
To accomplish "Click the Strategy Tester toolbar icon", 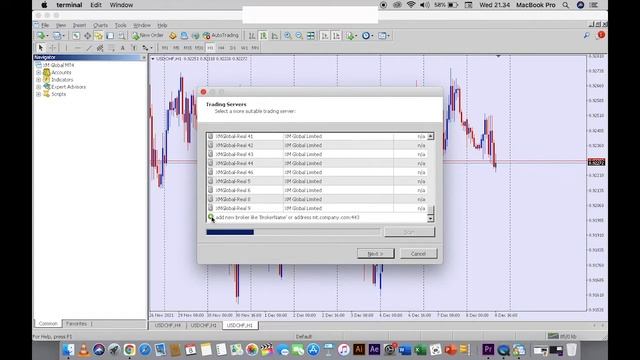I will click(122, 36).
